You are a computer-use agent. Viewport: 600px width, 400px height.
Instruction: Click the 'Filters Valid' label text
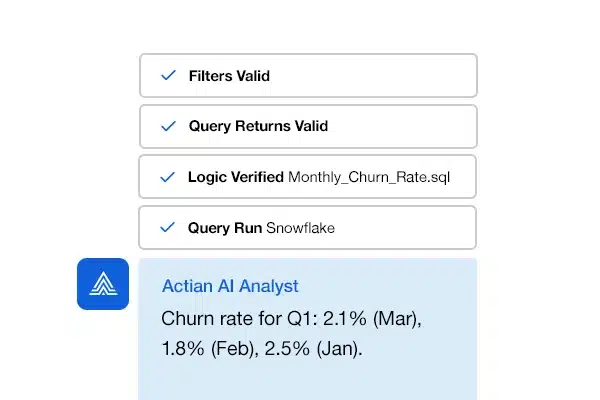point(229,76)
